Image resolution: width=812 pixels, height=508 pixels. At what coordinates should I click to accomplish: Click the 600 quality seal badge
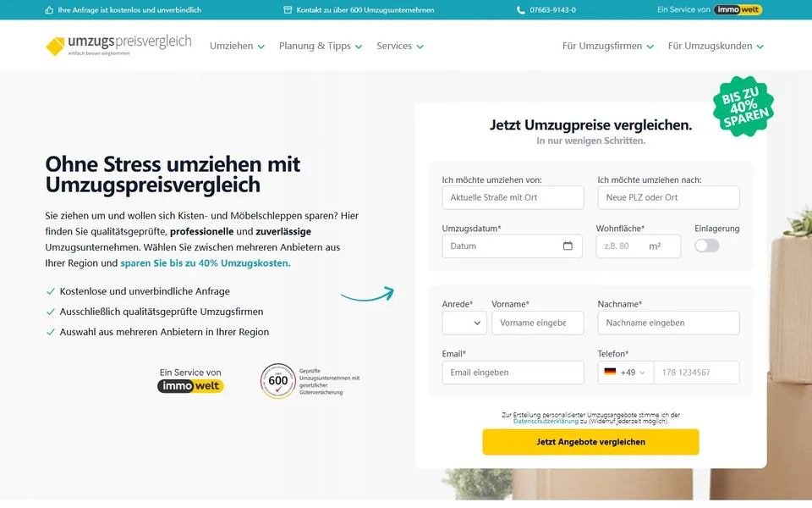pos(278,381)
